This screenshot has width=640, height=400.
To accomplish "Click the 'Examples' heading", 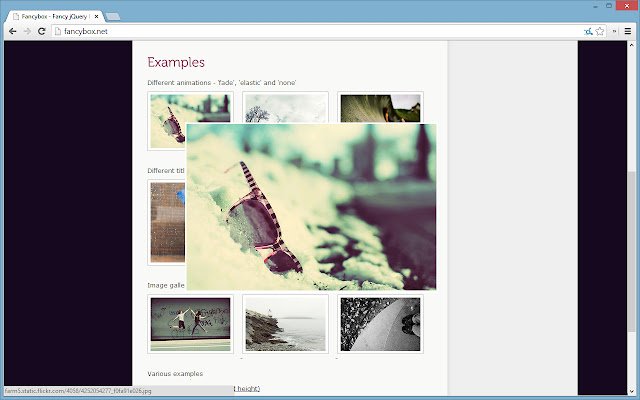I will (176, 62).
